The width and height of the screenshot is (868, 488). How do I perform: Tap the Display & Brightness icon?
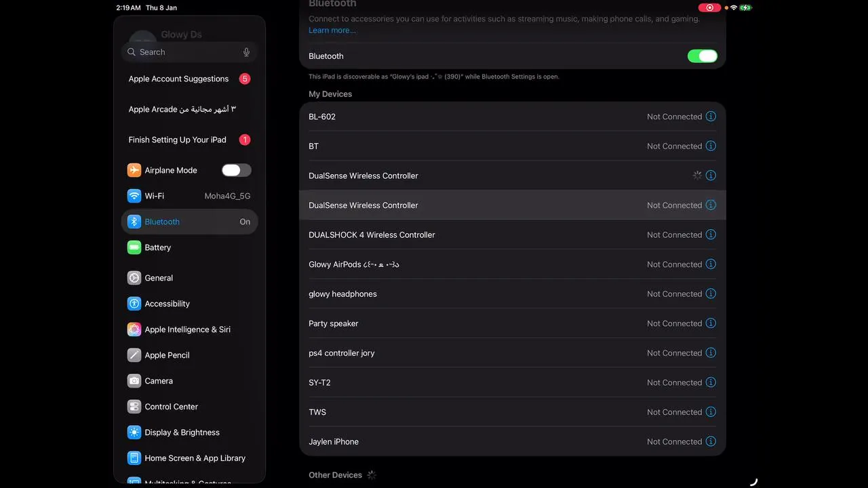[x=134, y=432]
